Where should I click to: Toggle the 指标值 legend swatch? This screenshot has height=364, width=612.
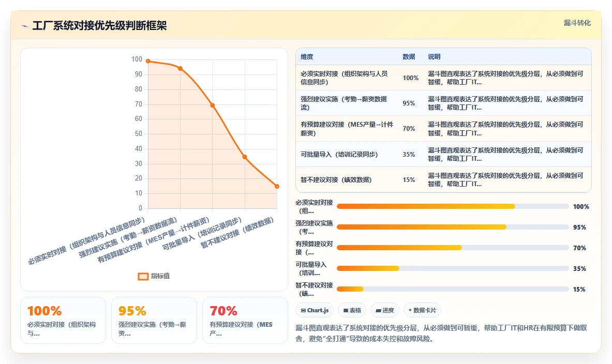click(143, 276)
